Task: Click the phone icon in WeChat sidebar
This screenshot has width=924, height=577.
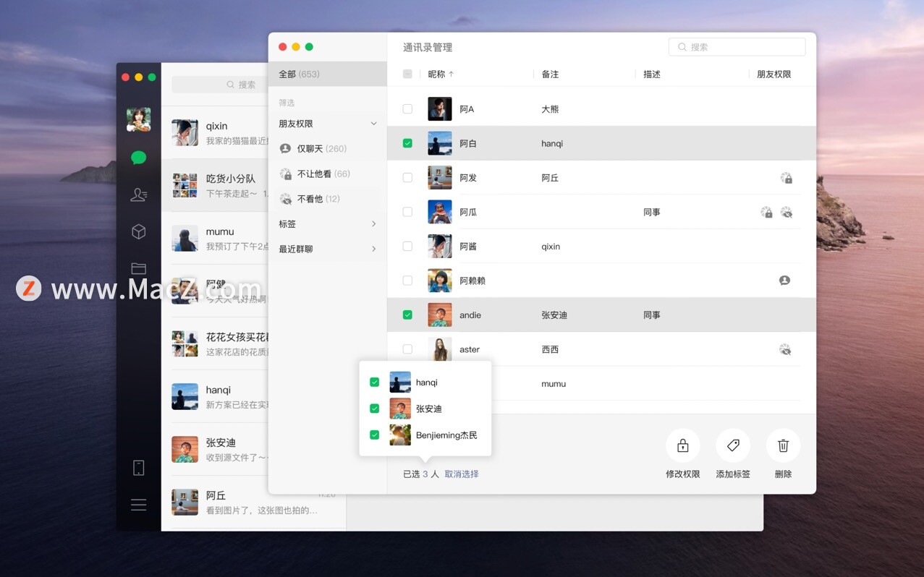Action: 139,468
